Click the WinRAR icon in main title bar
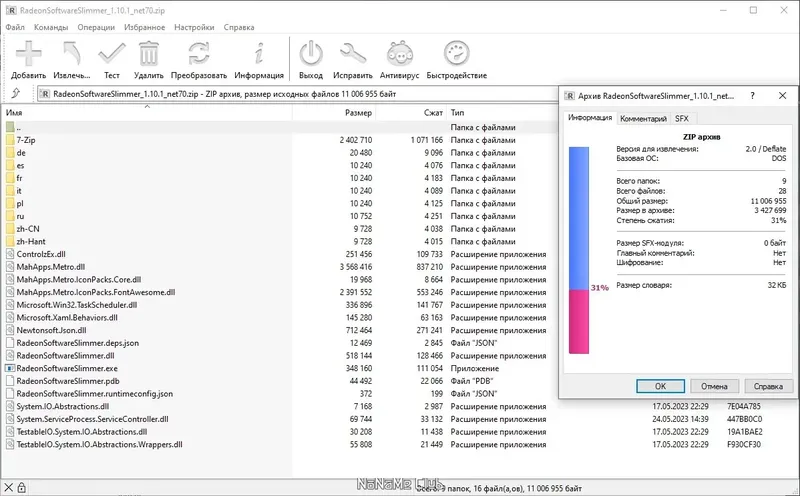800x496 pixels. click(x=11, y=10)
